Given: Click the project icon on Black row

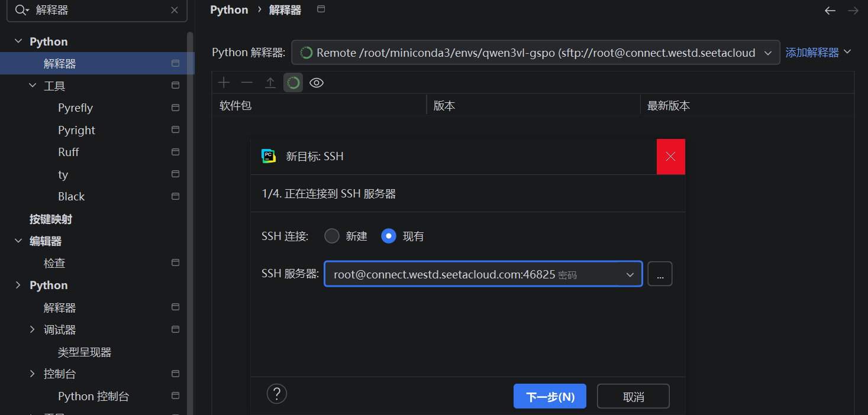Looking at the screenshot, I should point(175,196).
